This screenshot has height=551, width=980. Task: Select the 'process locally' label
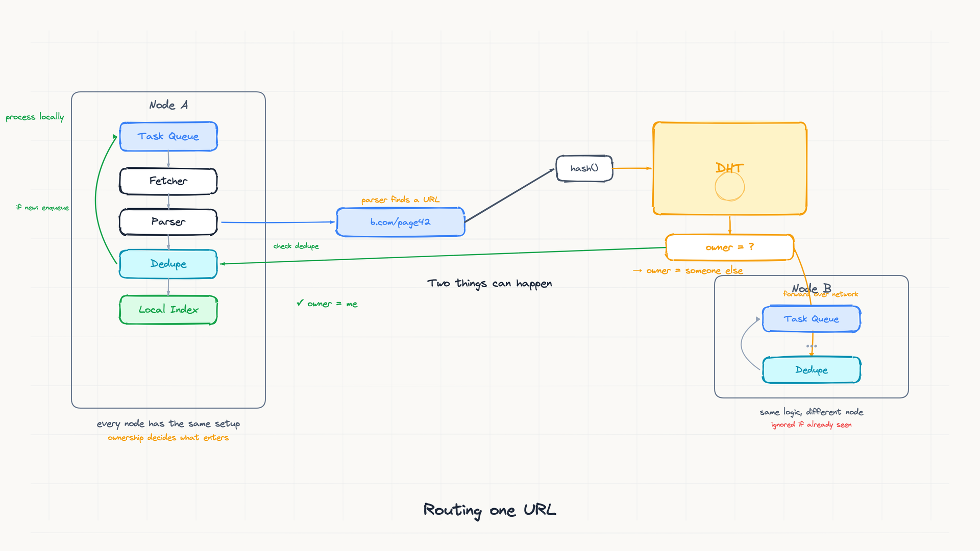(35, 117)
